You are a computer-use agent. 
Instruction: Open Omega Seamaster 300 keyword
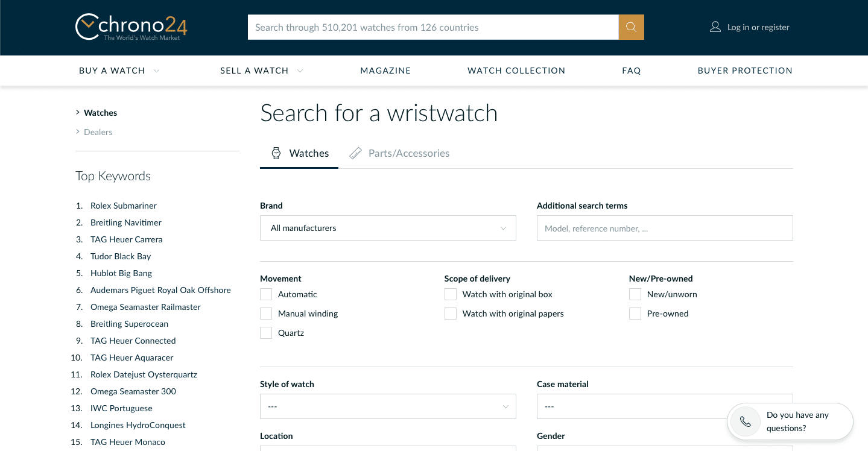(133, 391)
